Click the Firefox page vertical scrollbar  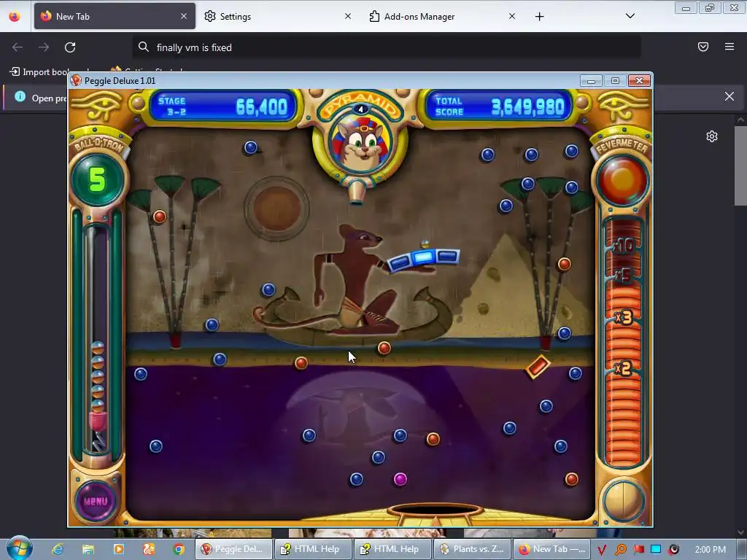(740, 166)
